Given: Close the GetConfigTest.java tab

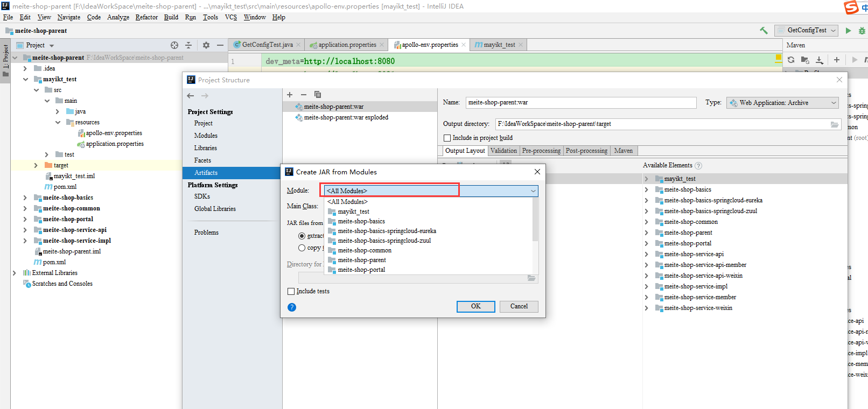Looking at the screenshot, I should 298,45.
